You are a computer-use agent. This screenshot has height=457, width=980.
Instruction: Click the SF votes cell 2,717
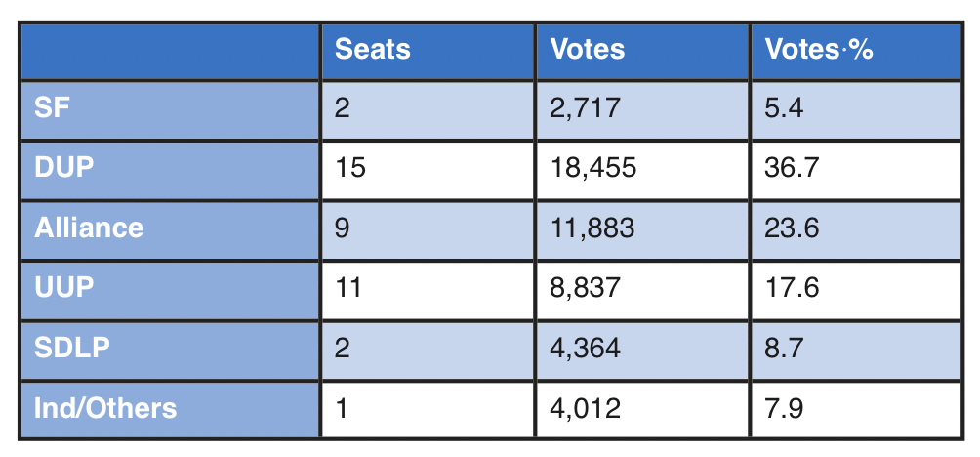click(586, 107)
